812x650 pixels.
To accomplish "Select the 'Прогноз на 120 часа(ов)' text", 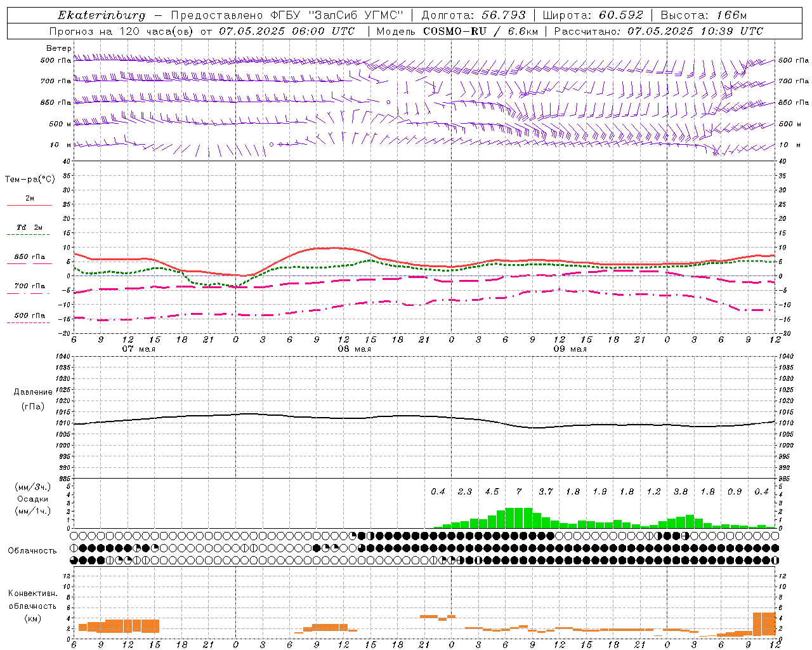I will tap(122, 31).
